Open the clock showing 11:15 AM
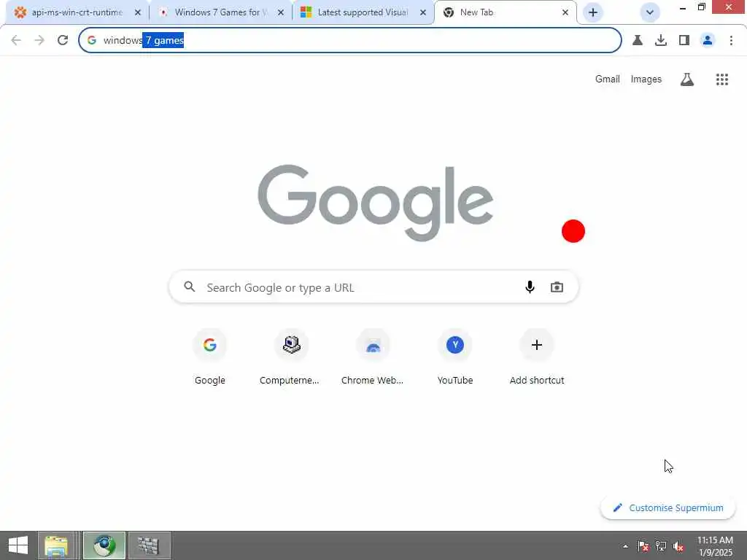747x560 pixels. tap(715, 546)
